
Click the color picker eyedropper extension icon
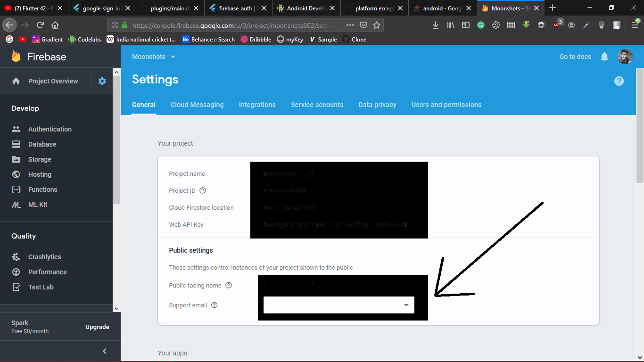click(586, 25)
